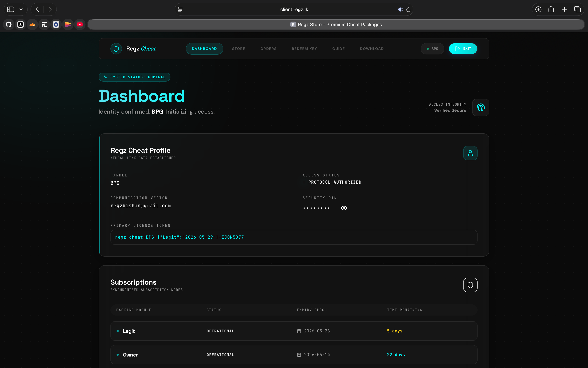Click the 22 days remaining value
Image resolution: width=588 pixels, height=368 pixels.
click(x=396, y=355)
